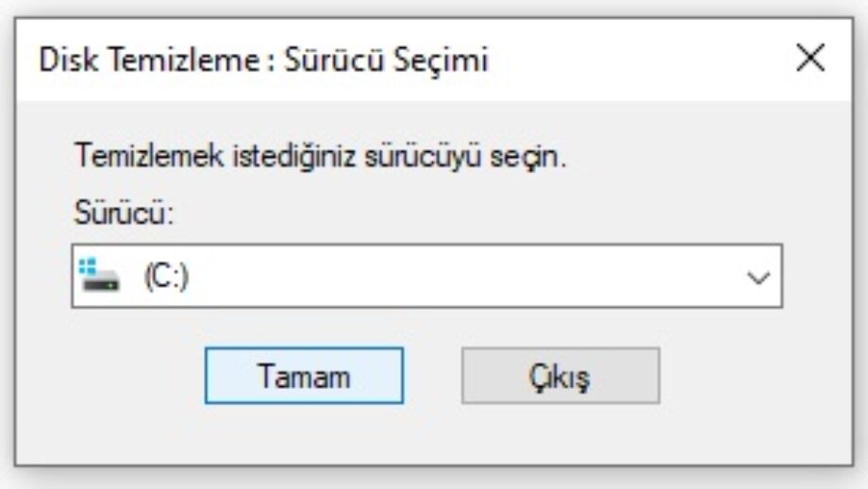Image resolution: width=868 pixels, height=489 pixels.
Task: Confirm drive selection with Tamam
Action: pyautogui.click(x=304, y=376)
